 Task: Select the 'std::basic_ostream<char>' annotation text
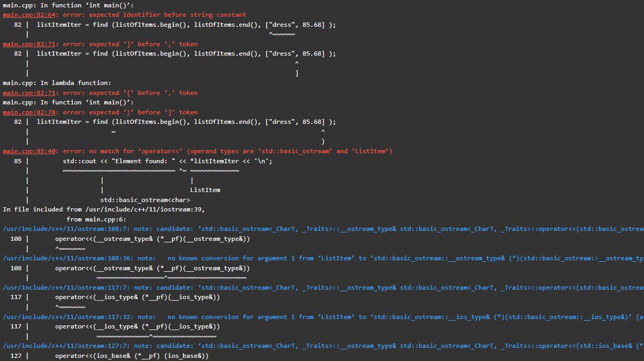(x=146, y=199)
